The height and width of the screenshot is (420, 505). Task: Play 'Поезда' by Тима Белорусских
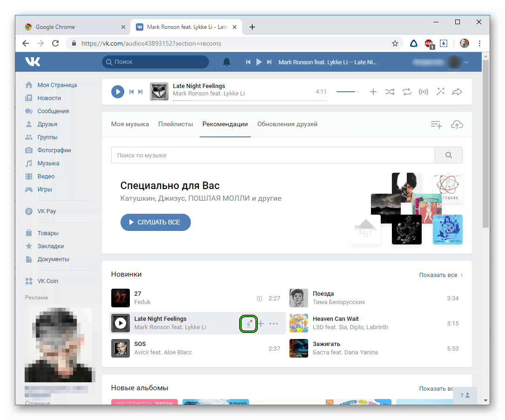click(x=299, y=298)
